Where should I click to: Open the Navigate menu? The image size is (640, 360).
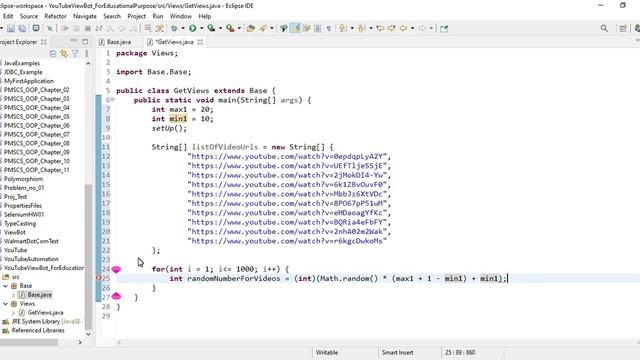click(85, 16)
